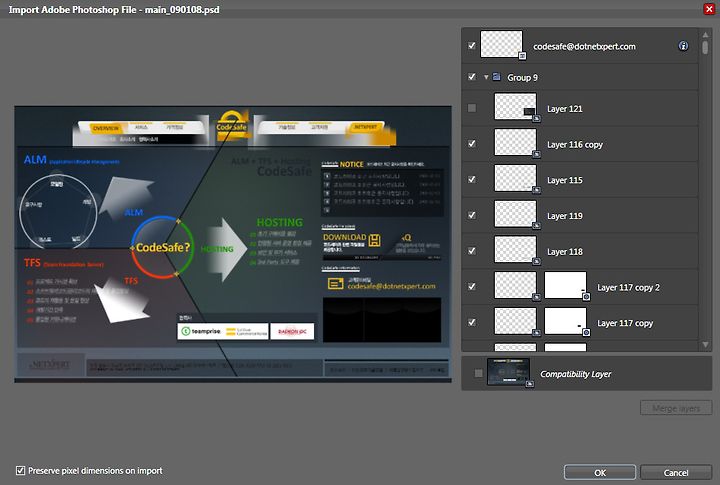The height and width of the screenshot is (485, 720).
Task: Click scrollbar down arrow in layer list
Action: [x=705, y=344]
